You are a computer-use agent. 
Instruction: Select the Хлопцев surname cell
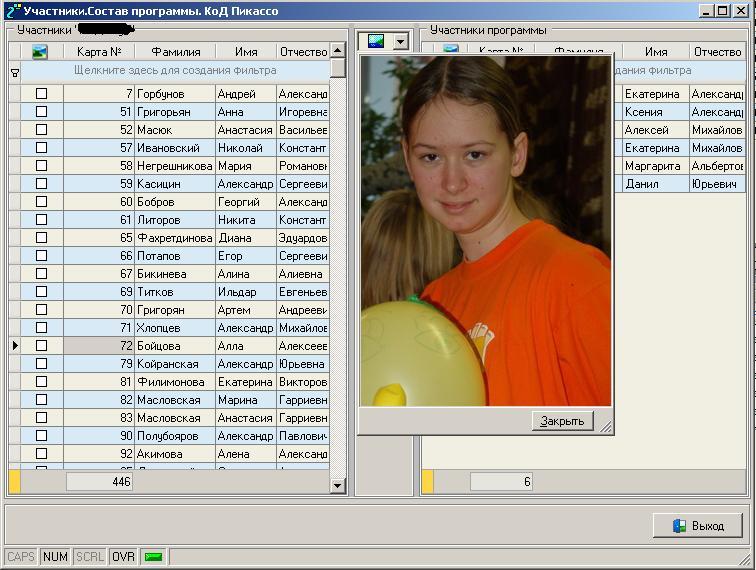(x=175, y=327)
